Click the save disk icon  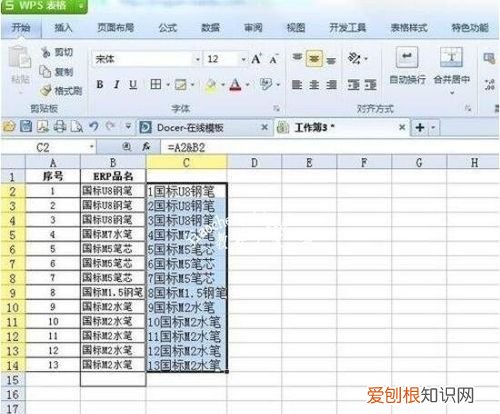pyautogui.click(x=26, y=127)
